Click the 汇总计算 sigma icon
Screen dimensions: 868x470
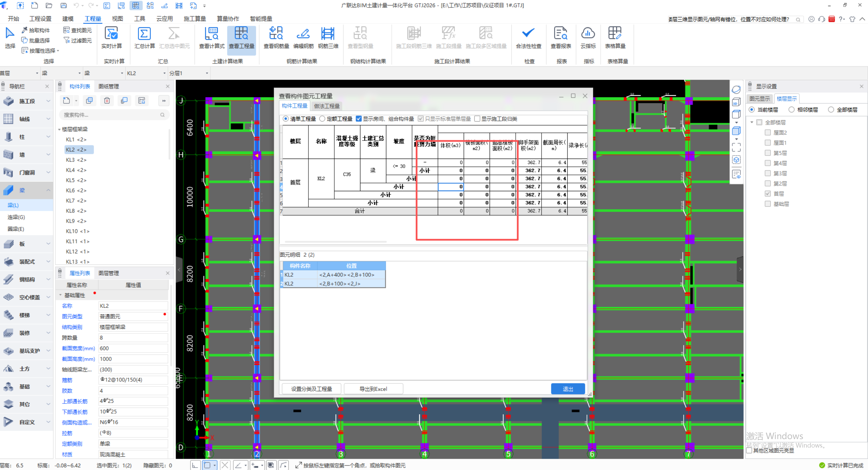(x=144, y=34)
